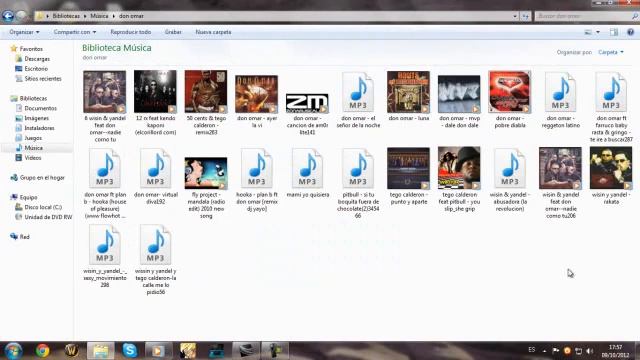This screenshot has height=360, width=640.
Task: Select Equipo in the navigation pane
Action: (28, 197)
